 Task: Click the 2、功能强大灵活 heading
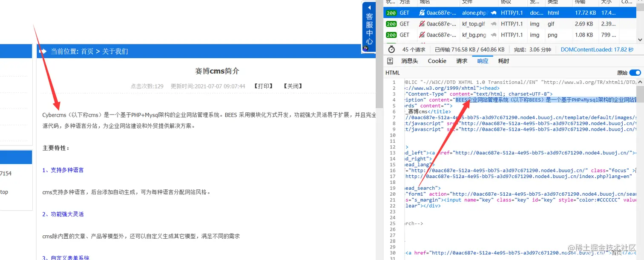click(x=63, y=214)
